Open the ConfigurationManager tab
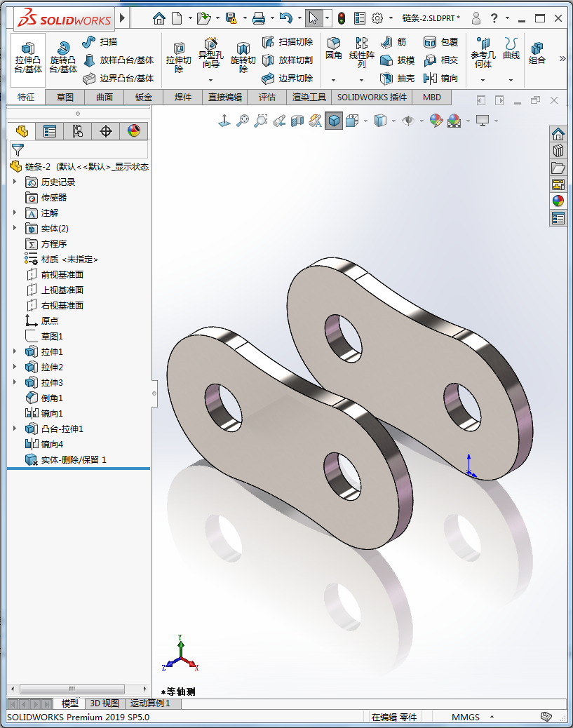This screenshot has width=573, height=728. pos(78,131)
